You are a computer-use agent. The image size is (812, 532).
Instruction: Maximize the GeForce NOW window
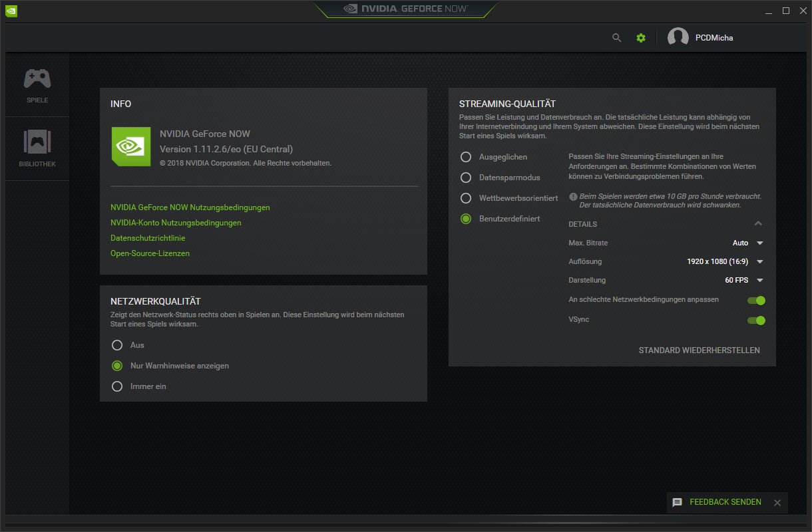786,11
